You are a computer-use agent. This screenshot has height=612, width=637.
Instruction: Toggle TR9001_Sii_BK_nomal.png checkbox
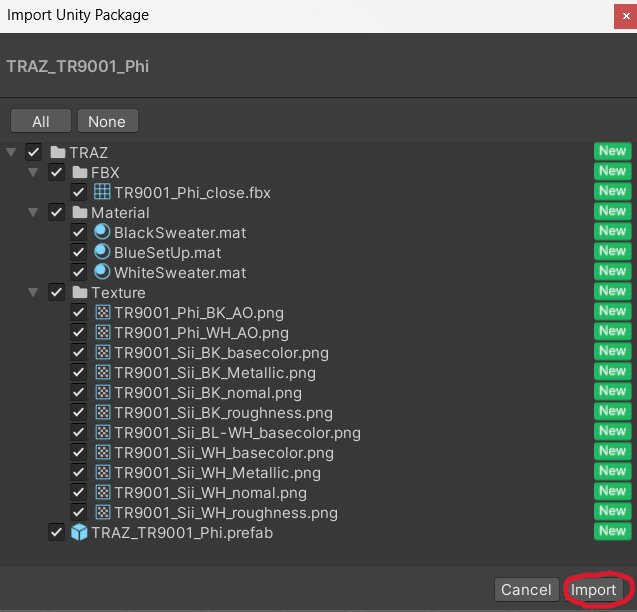coord(78,392)
